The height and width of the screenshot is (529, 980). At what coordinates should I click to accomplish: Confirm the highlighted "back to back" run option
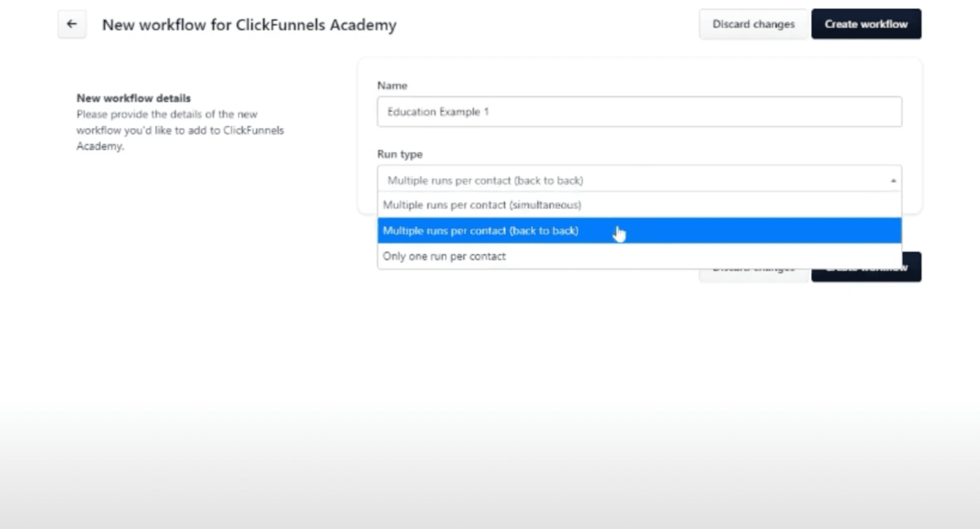[x=480, y=230]
